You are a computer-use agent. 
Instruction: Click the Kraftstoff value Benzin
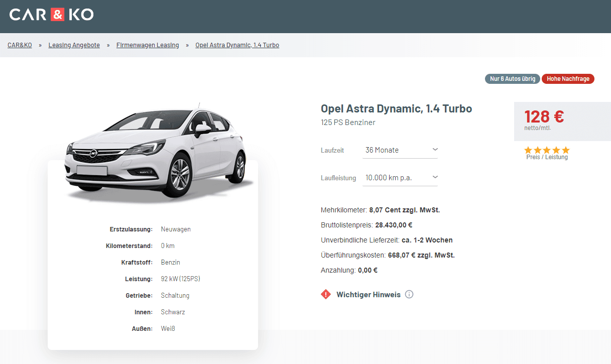tap(171, 263)
